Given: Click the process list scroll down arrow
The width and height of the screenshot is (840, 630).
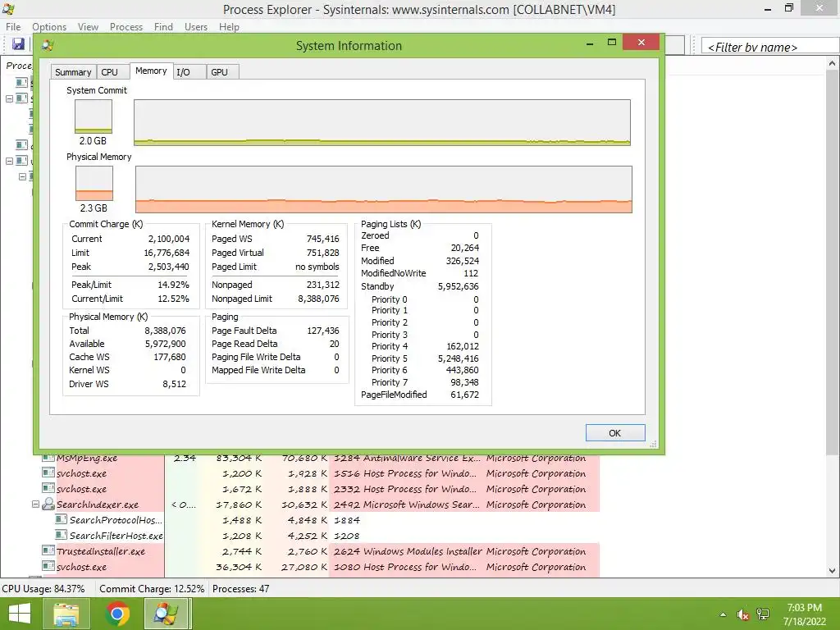Looking at the screenshot, I should [x=833, y=571].
